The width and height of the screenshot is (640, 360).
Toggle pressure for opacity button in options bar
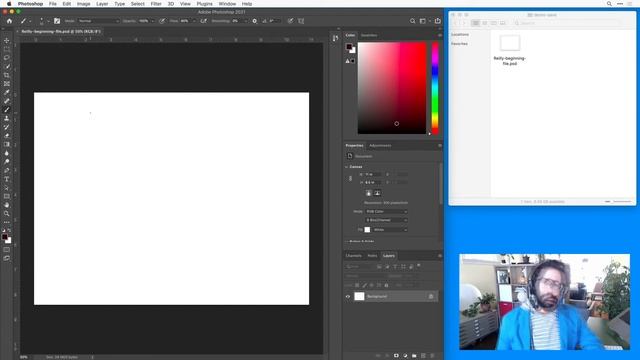[x=162, y=21]
